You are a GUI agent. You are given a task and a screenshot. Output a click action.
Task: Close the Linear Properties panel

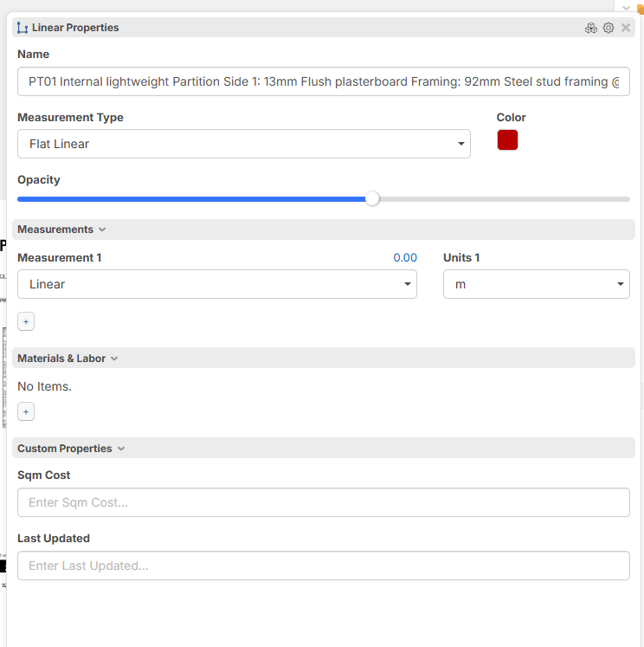tap(626, 28)
